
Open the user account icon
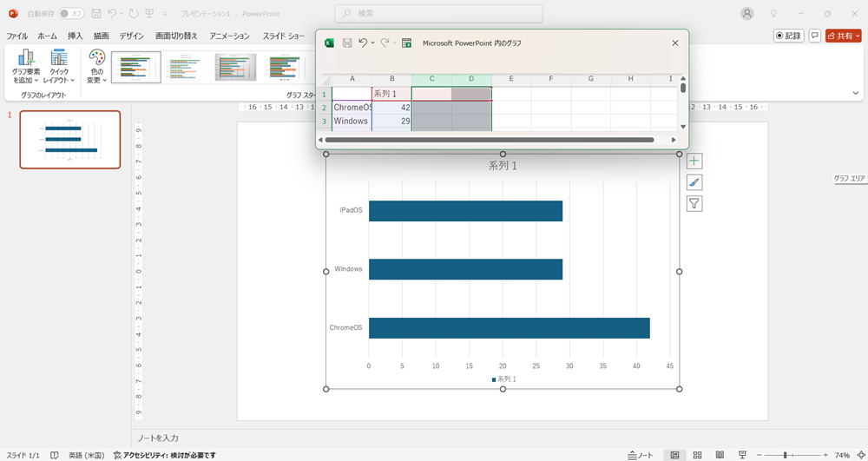click(747, 13)
